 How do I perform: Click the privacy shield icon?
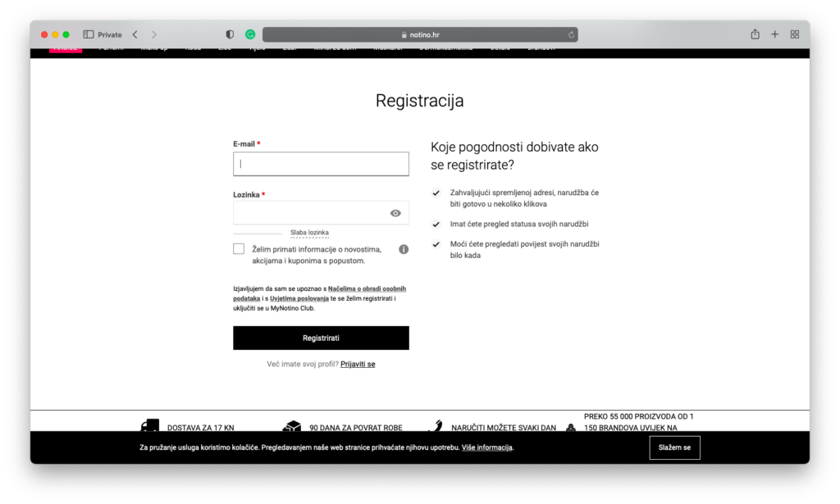[230, 34]
